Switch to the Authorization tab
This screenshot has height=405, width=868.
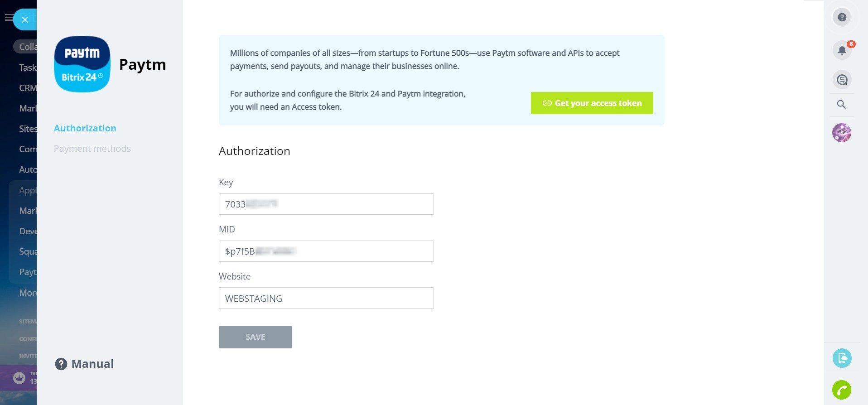tap(85, 128)
